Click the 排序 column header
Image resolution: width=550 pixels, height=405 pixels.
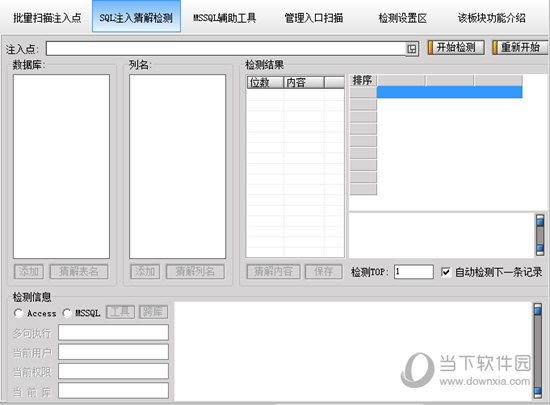coord(363,80)
